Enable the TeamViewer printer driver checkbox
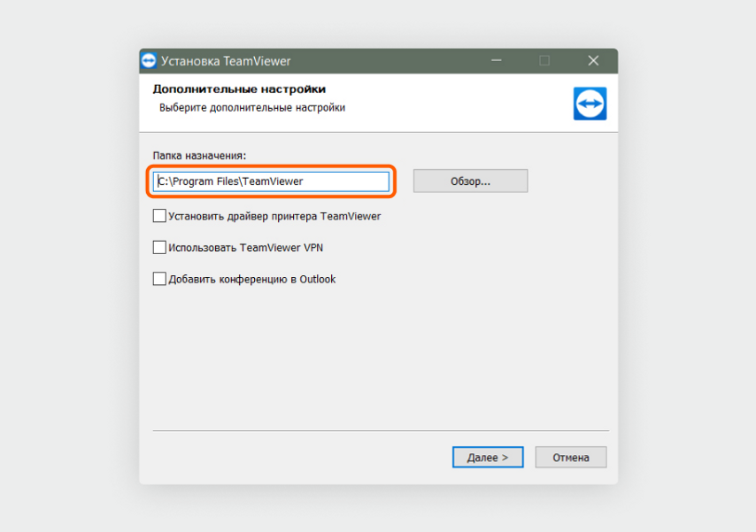756x532 pixels. 159,216
